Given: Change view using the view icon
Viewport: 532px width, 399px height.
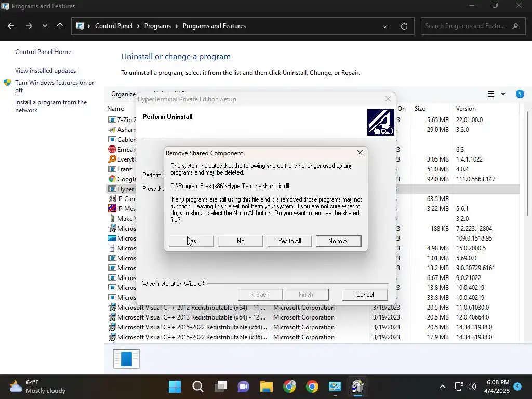Looking at the screenshot, I should coord(490,94).
